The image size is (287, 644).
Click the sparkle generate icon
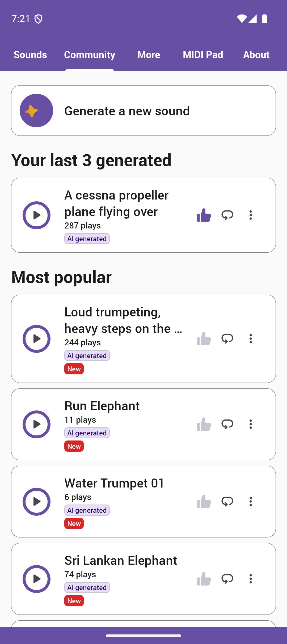pos(36,111)
